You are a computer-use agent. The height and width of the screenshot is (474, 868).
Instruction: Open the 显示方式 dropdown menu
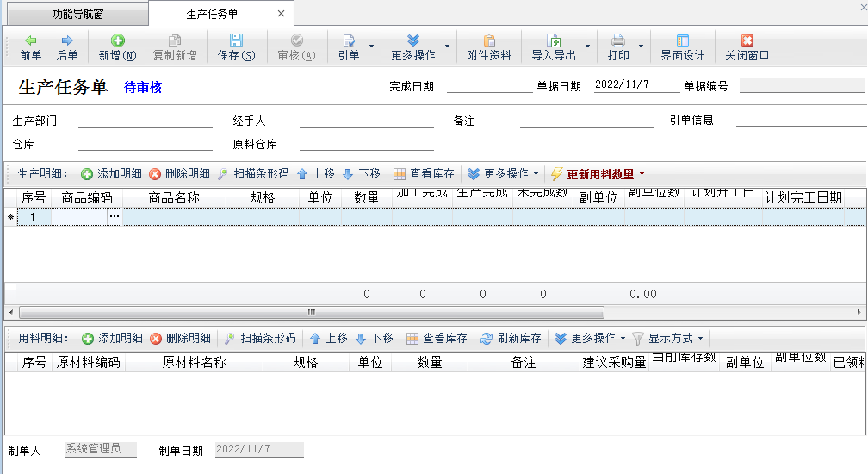coord(668,339)
